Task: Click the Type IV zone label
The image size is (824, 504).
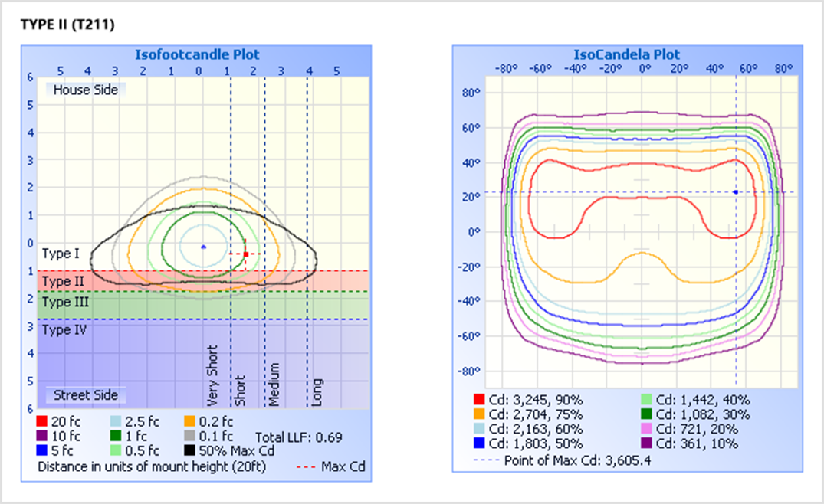Action: coord(64,331)
